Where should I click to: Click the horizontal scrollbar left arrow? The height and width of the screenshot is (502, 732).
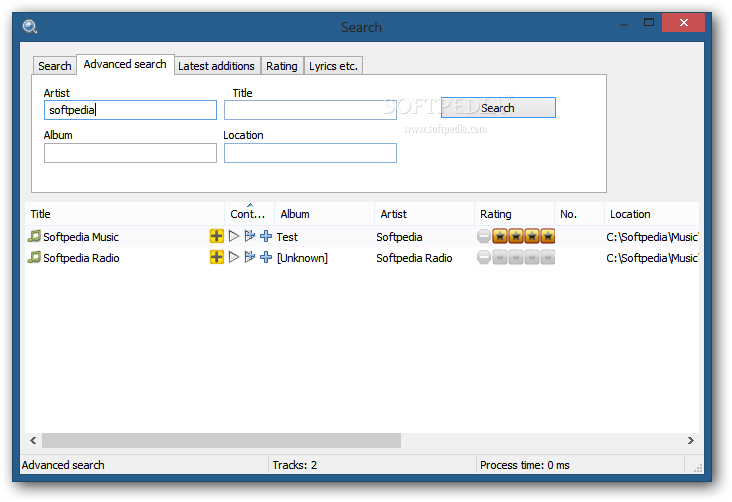click(x=33, y=440)
